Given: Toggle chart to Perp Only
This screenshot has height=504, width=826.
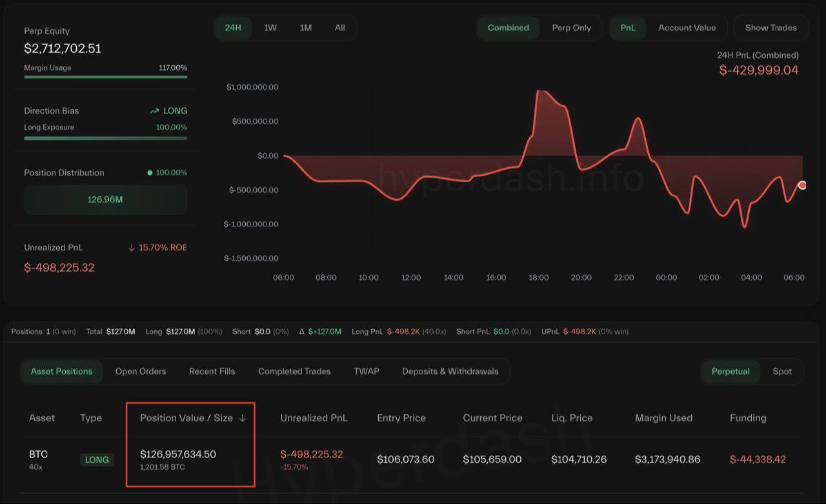Looking at the screenshot, I should coord(571,28).
